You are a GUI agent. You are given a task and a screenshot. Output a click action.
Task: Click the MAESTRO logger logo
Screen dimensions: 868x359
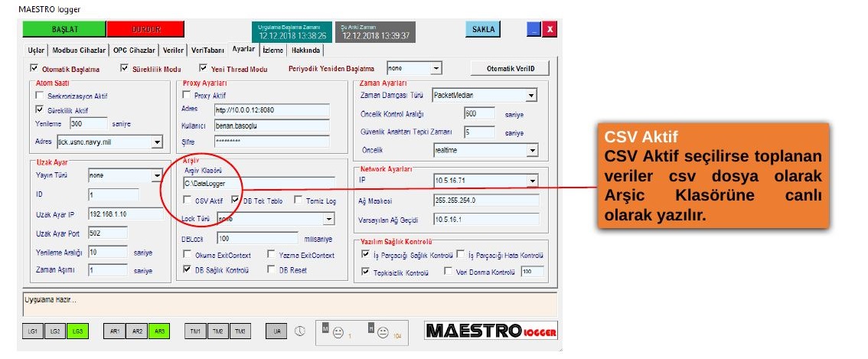click(491, 331)
